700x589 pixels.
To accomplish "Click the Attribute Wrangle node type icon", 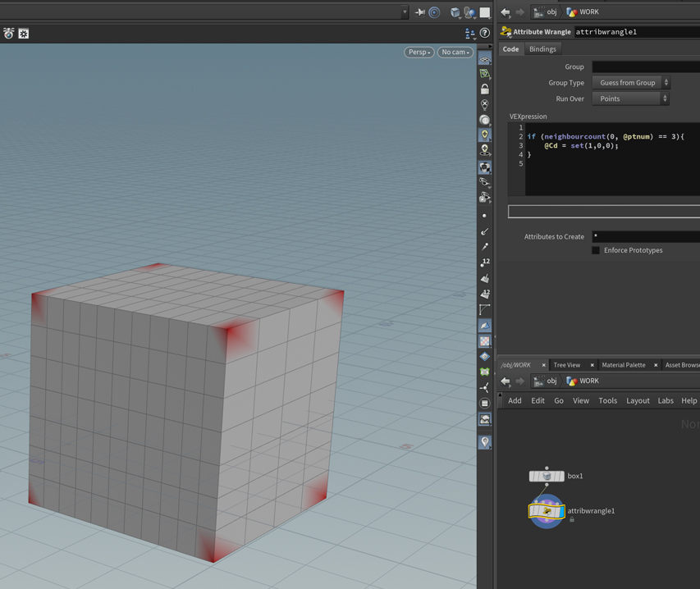I will pos(506,32).
